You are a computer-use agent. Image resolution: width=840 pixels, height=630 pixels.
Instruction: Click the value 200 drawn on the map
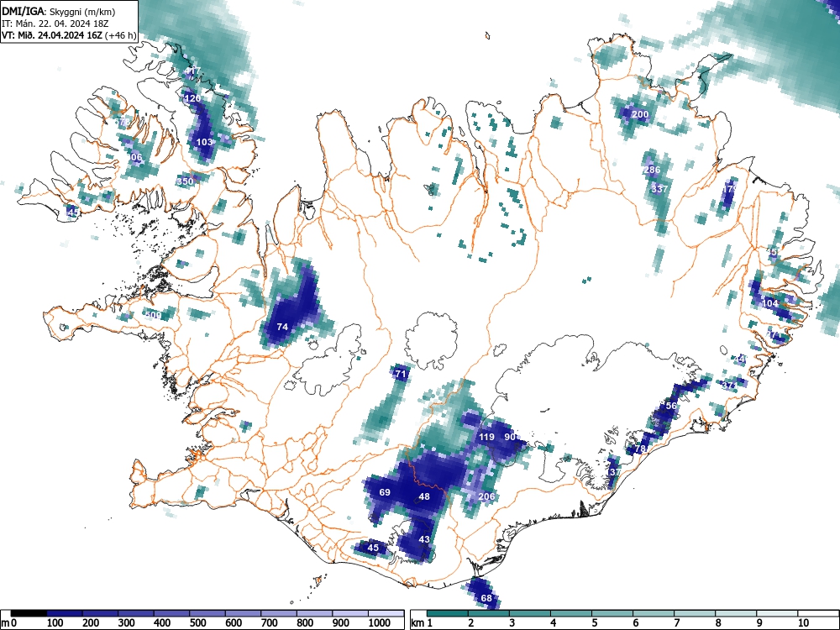(639, 114)
